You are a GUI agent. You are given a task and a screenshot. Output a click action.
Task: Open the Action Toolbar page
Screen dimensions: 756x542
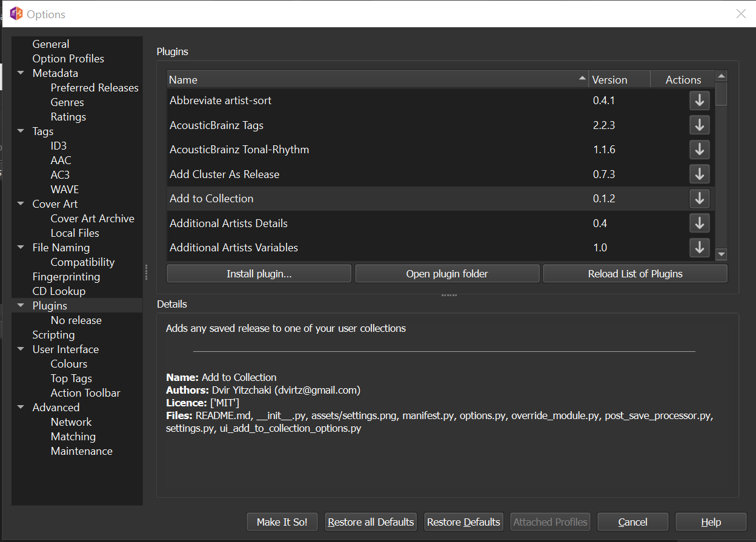coord(85,393)
